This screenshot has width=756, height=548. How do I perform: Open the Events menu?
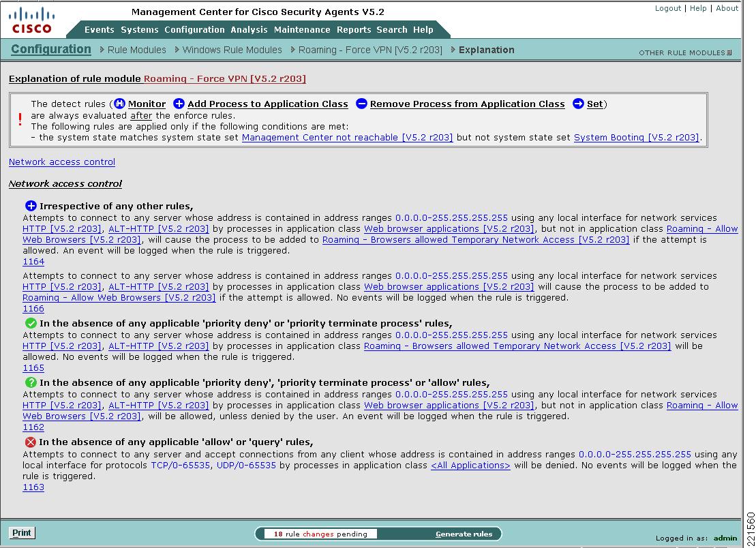100,29
